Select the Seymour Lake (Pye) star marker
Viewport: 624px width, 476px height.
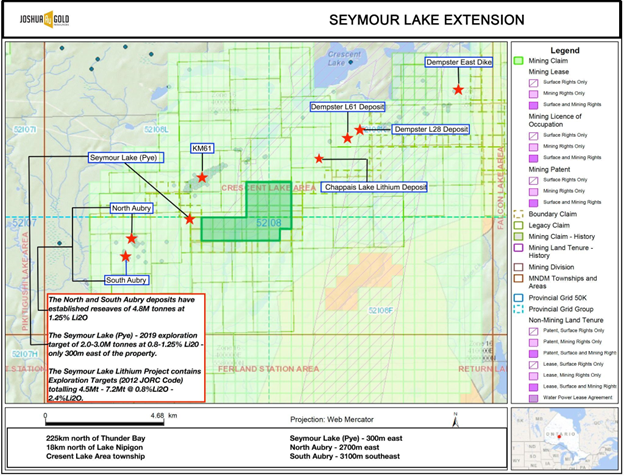pyautogui.click(x=190, y=219)
